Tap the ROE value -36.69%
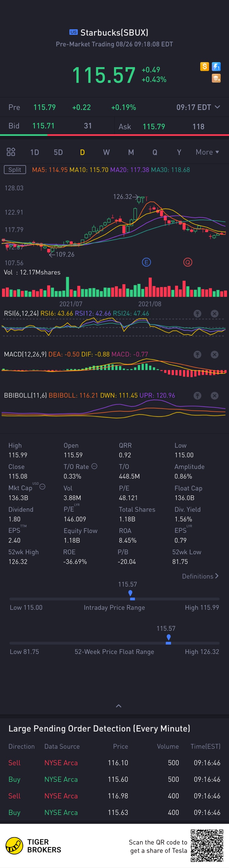This screenshot has width=229, height=868. coord(75,562)
